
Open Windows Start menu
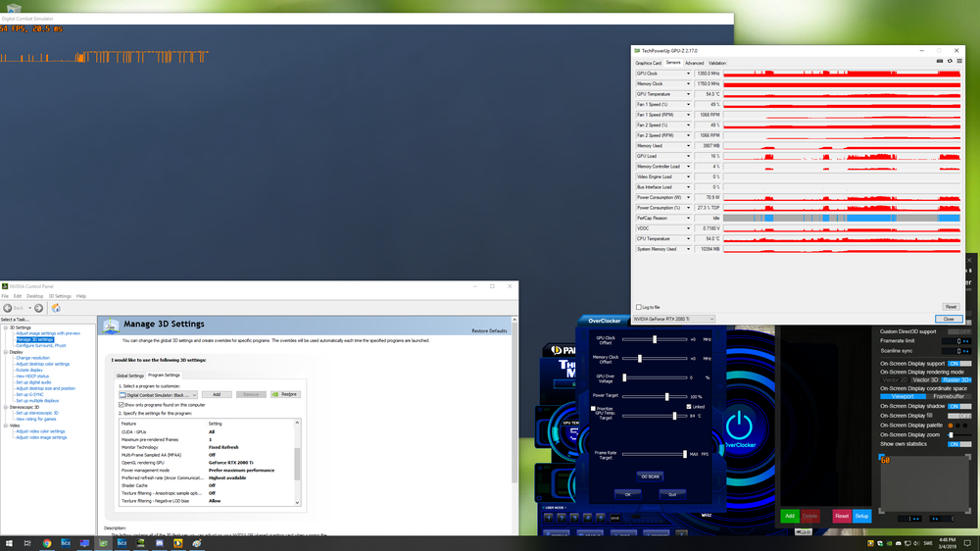(x=9, y=543)
